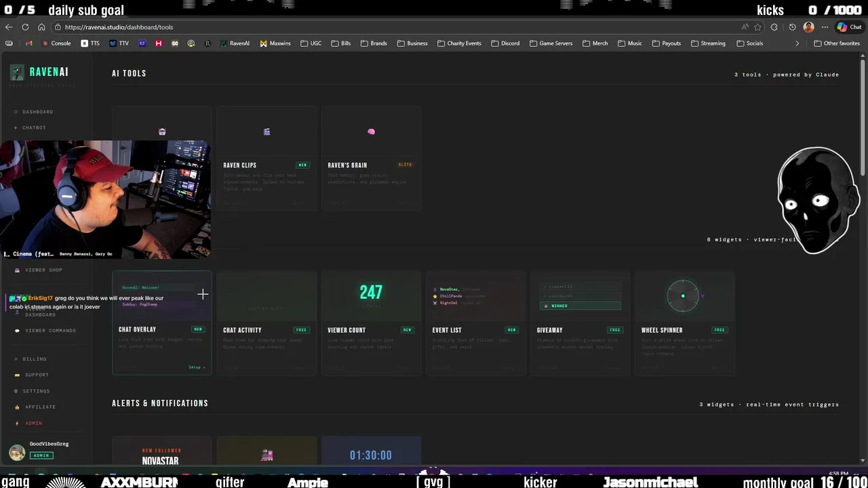The width and height of the screenshot is (868, 488).
Task: Expand the Bills bookmarks folder
Action: pos(341,43)
